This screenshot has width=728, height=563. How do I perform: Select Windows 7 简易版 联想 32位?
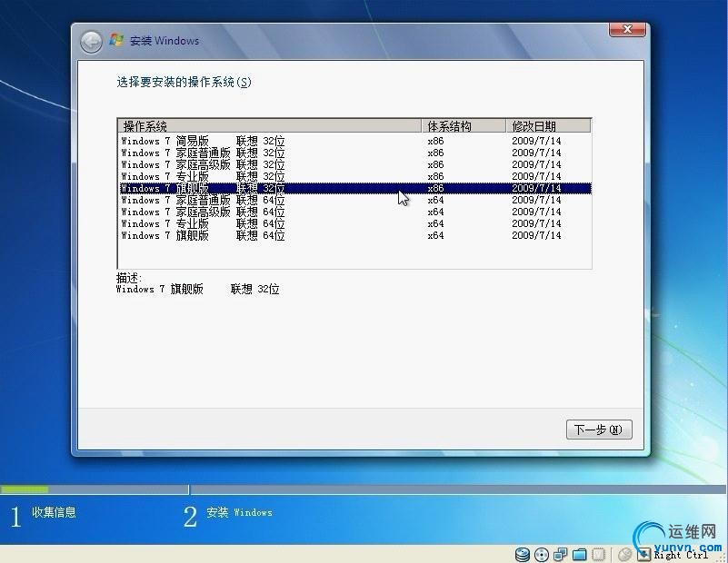[355, 141]
